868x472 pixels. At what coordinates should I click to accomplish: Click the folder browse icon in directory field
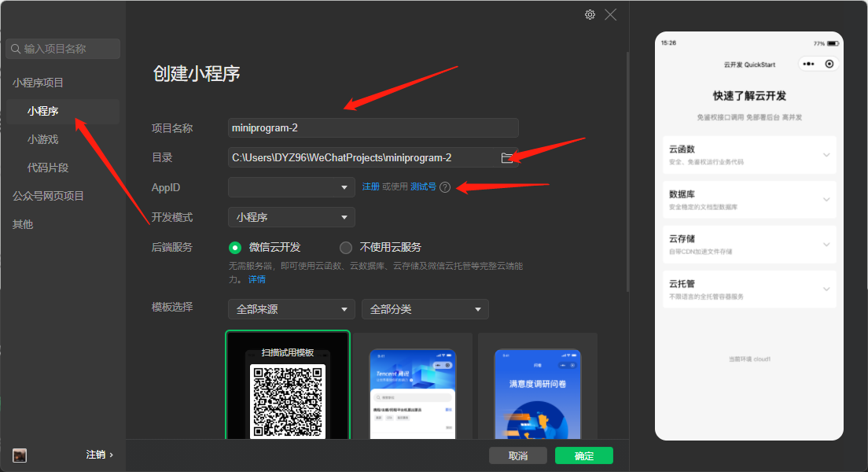tap(506, 158)
